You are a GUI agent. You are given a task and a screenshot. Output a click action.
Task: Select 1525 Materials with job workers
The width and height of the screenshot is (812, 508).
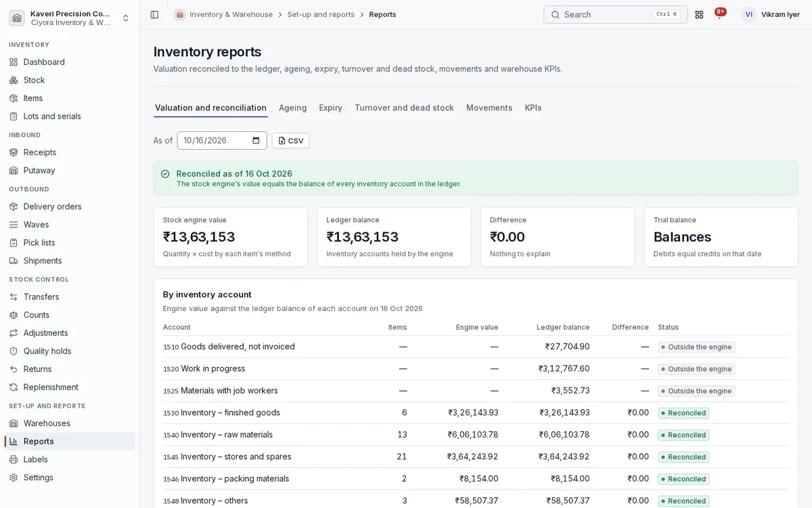tap(476, 391)
